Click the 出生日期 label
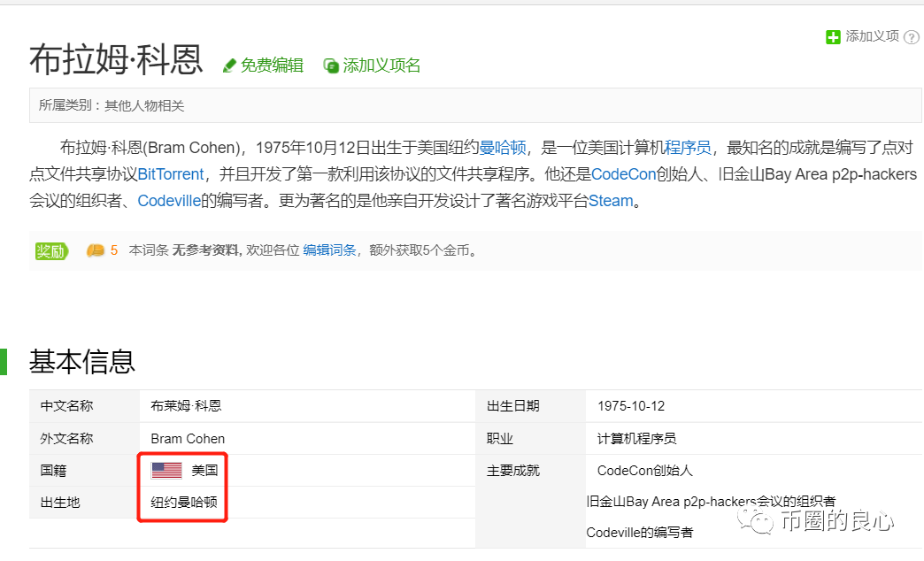The width and height of the screenshot is (924, 561). pyautogui.click(x=513, y=406)
